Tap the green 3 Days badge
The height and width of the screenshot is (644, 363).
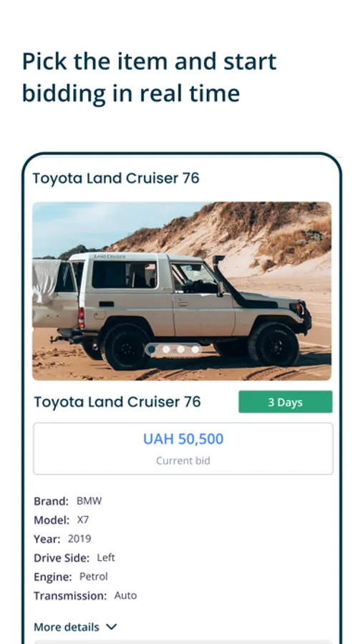coord(285,401)
